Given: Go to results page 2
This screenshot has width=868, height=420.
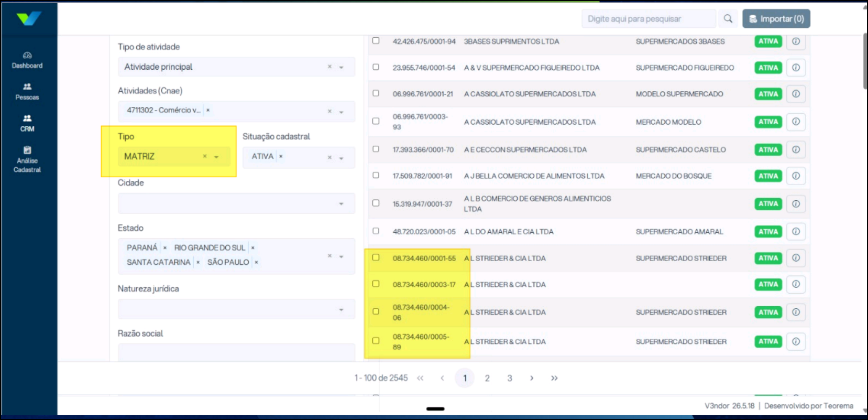Looking at the screenshot, I should [x=487, y=378].
